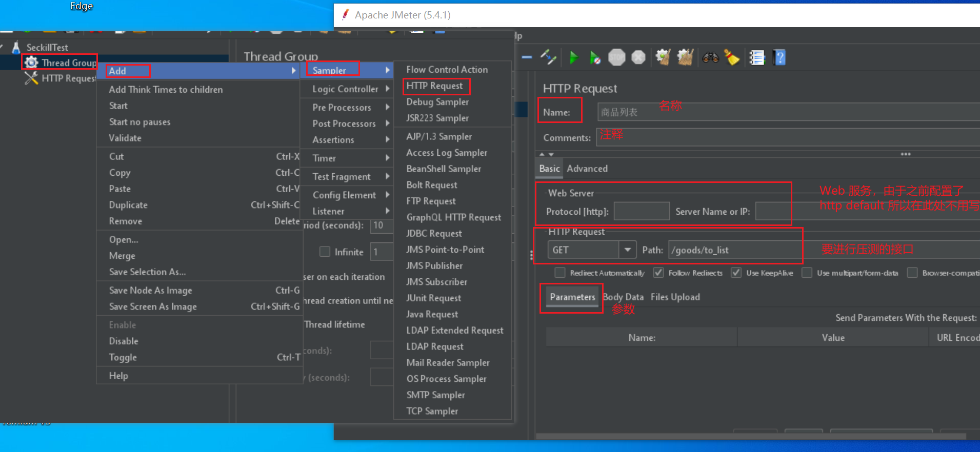Screen dimensions: 980x452
Task: Click the Value column header
Action: [x=833, y=338]
